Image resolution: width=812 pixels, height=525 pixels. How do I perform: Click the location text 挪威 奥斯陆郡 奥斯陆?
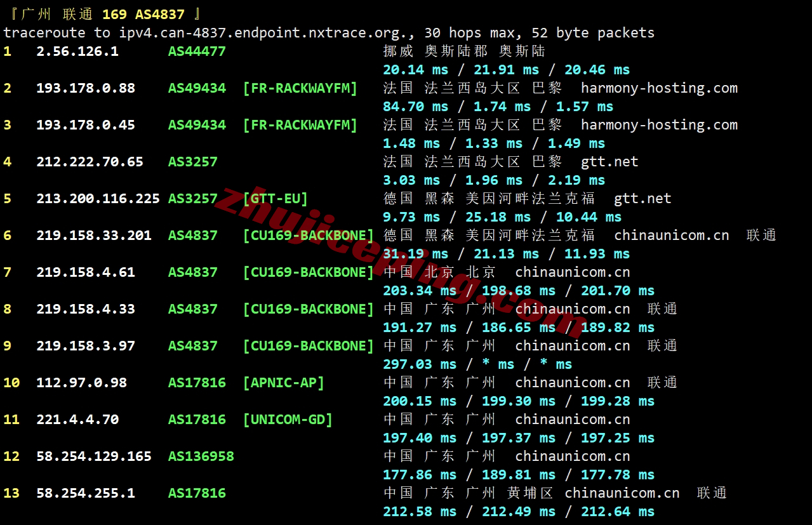(x=464, y=51)
